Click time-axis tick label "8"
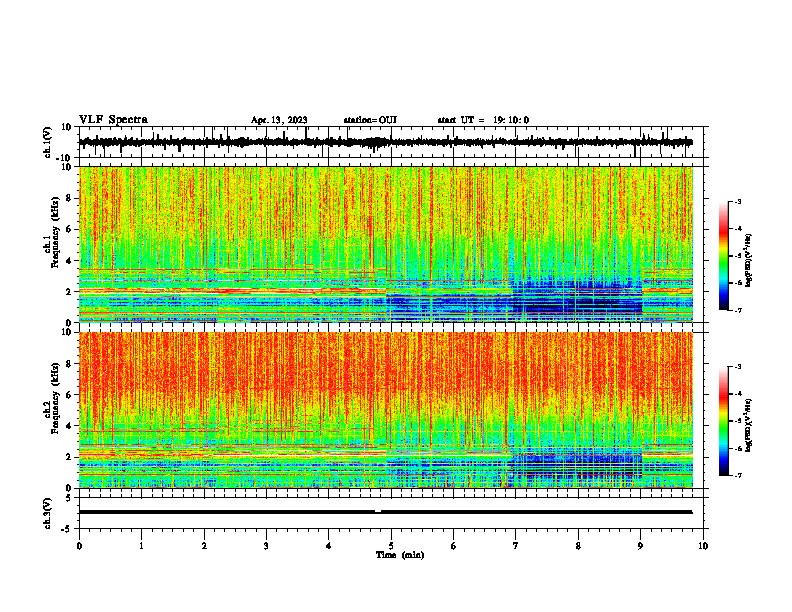The width and height of the screenshot is (792, 612). (x=578, y=546)
